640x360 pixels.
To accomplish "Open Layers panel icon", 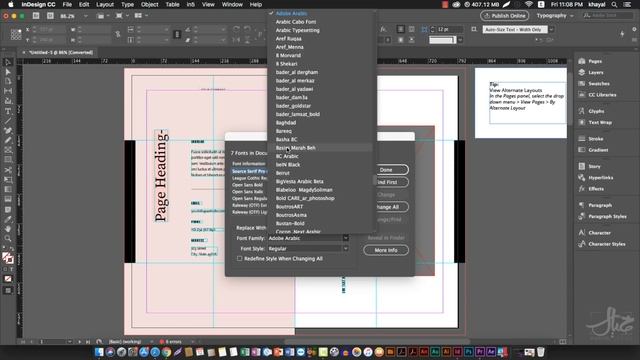I will (582, 72).
